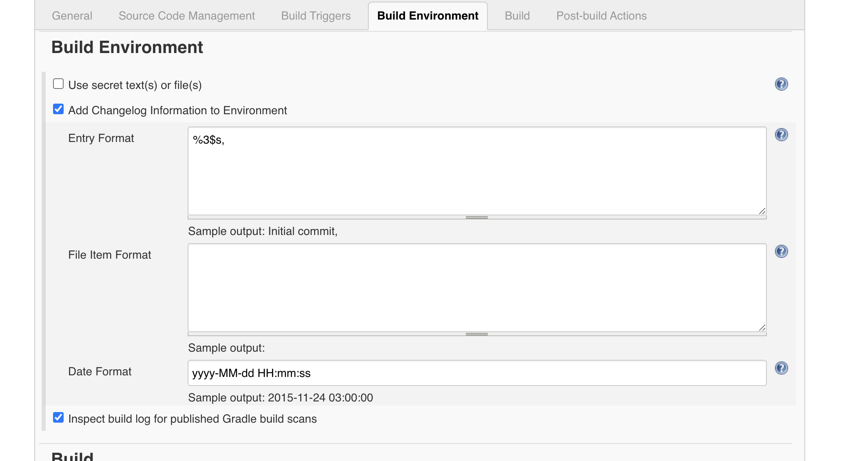Click the Entry Format bottom expand handle
The width and height of the screenshot is (868, 461).
476,217
